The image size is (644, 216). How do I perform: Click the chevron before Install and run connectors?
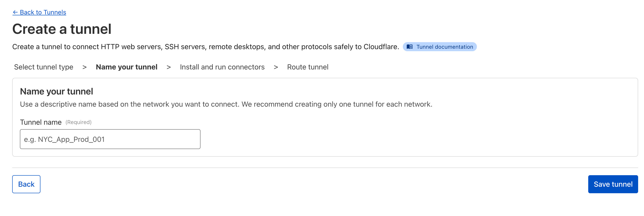(x=169, y=67)
